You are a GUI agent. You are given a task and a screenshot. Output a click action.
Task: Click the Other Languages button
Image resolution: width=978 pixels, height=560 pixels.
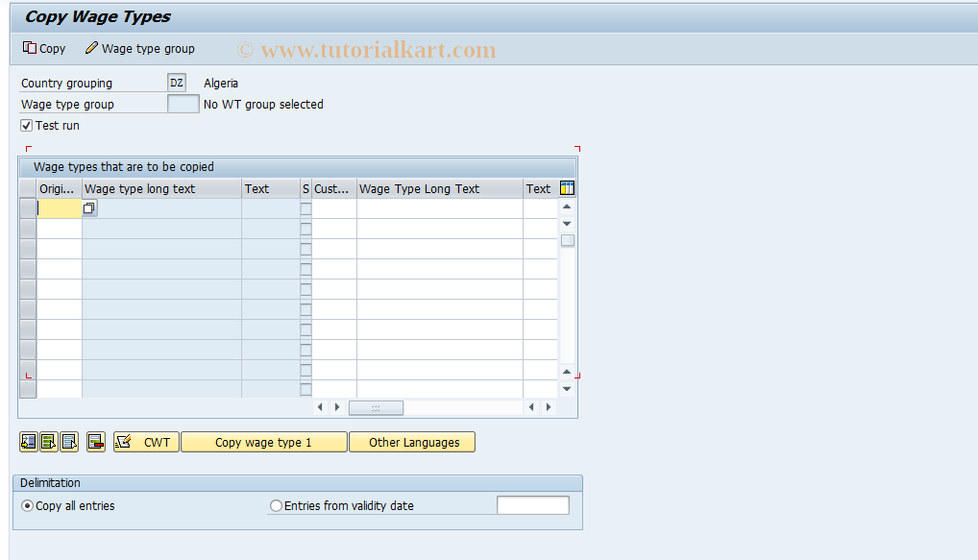point(412,442)
